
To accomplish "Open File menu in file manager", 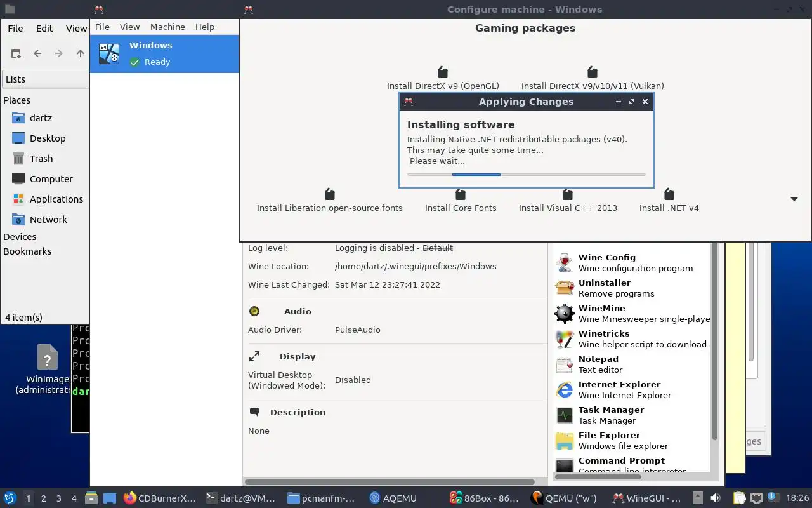I will click(x=15, y=29).
